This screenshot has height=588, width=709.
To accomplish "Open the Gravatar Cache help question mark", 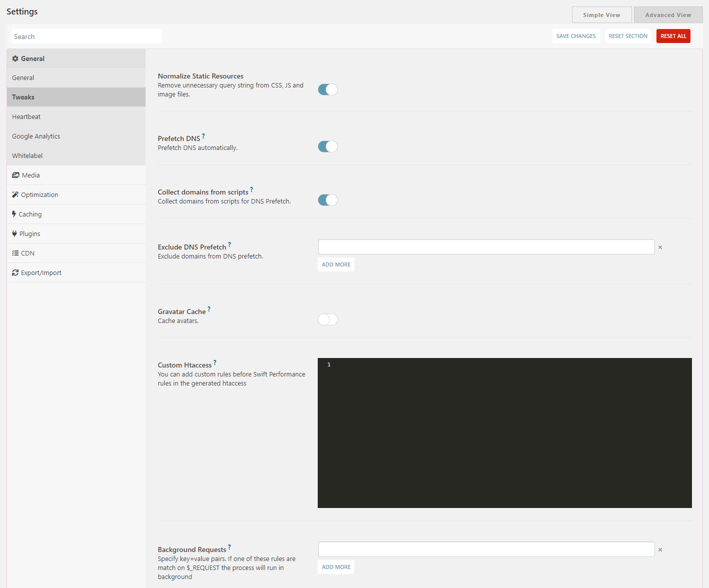I will [209, 309].
